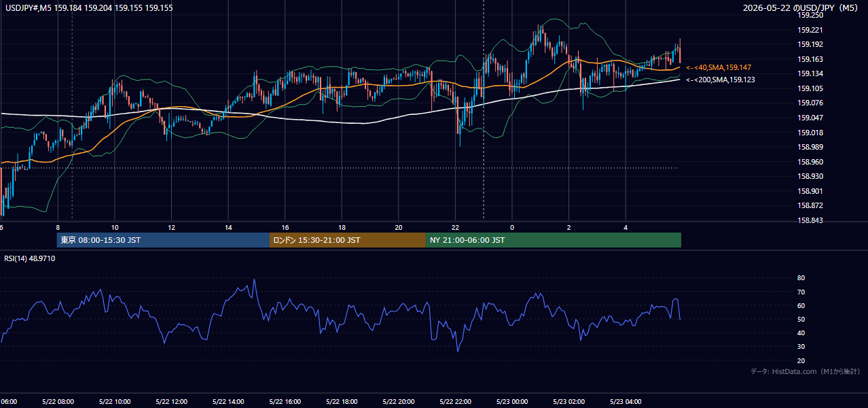The width and height of the screenshot is (868, 408).
Task: Click RSI scale value 50
Action: (x=801, y=319)
